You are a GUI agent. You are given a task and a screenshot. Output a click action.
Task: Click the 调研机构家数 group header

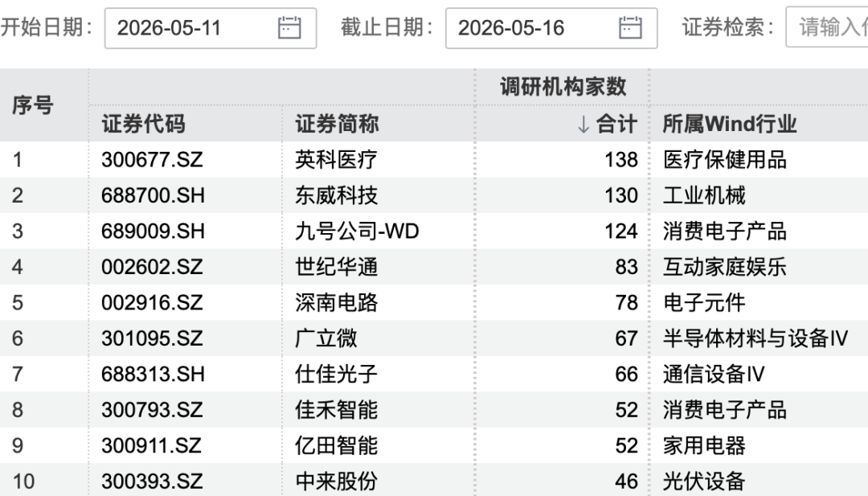pyautogui.click(x=563, y=86)
